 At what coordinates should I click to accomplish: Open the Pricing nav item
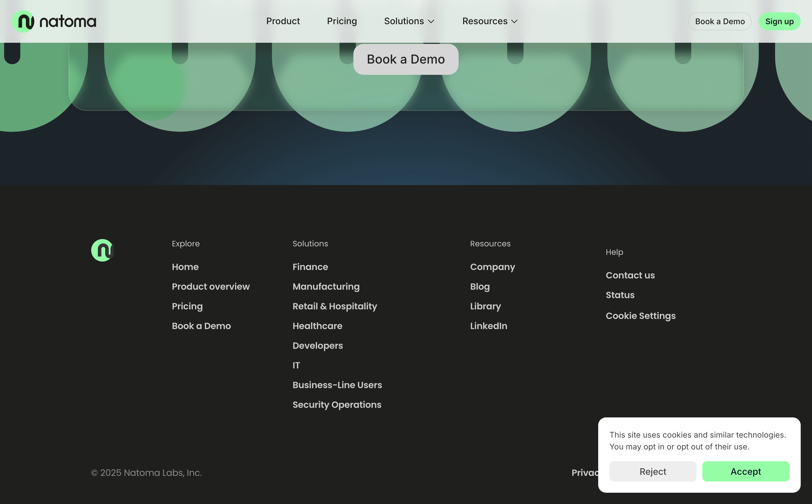click(342, 21)
